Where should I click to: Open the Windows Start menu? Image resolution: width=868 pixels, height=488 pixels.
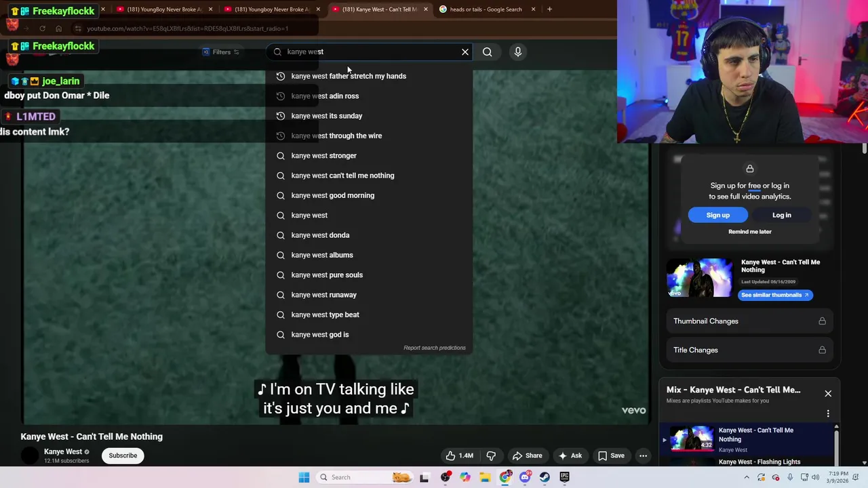coord(304,477)
